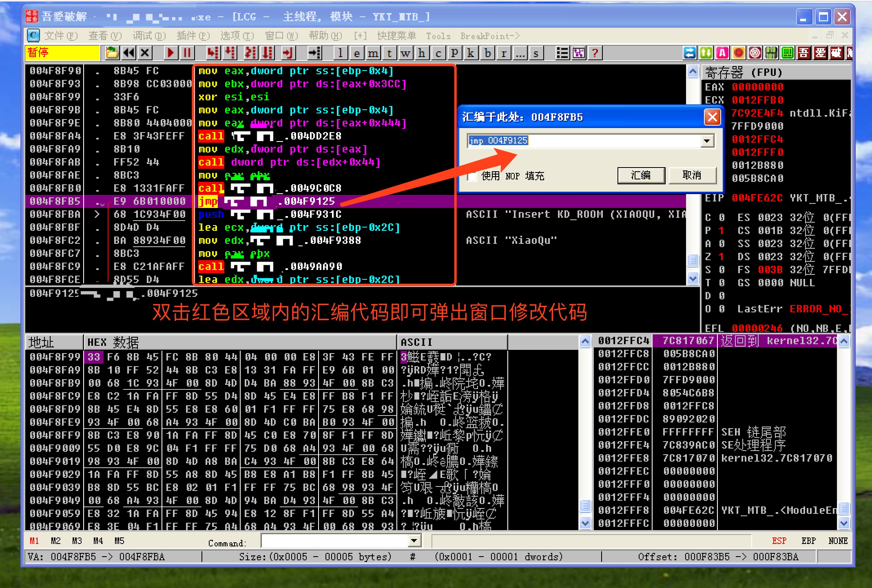Viewport: 872px width, 588px height.
Task: Click the green up-down arrows plugin icon
Action: pyautogui.click(x=706, y=53)
